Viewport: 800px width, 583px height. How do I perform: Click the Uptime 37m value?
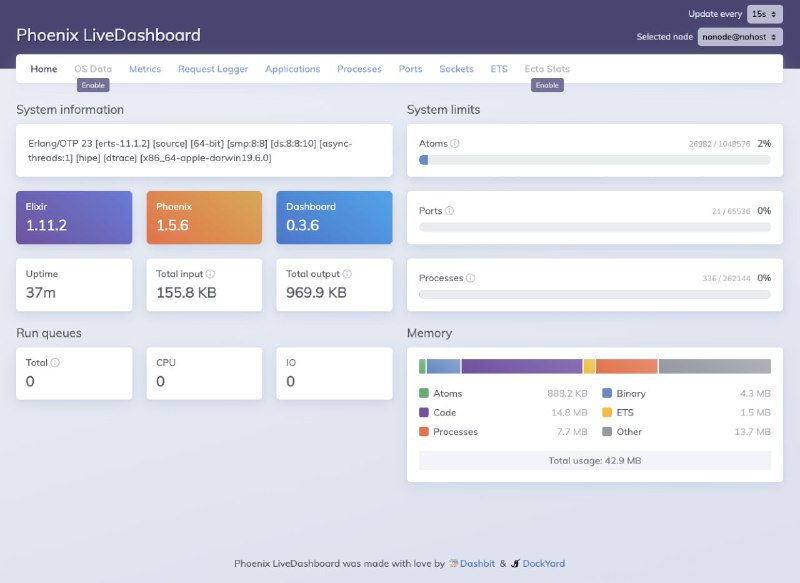click(x=41, y=293)
